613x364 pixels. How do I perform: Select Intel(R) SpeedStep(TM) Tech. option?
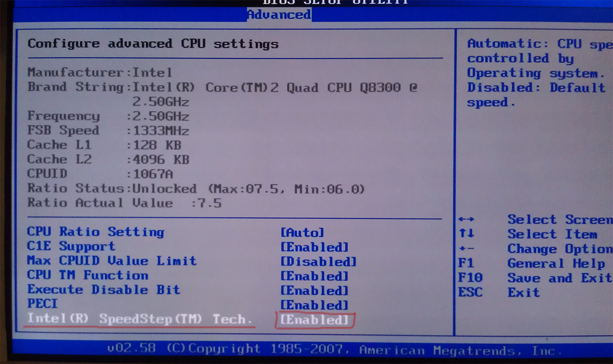click(140, 318)
